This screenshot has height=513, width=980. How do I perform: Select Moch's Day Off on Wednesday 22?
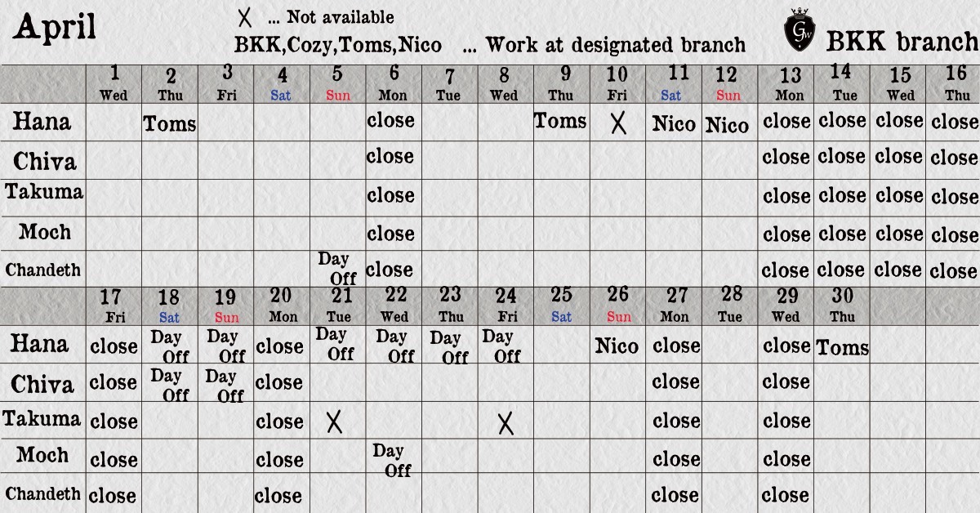click(393, 460)
